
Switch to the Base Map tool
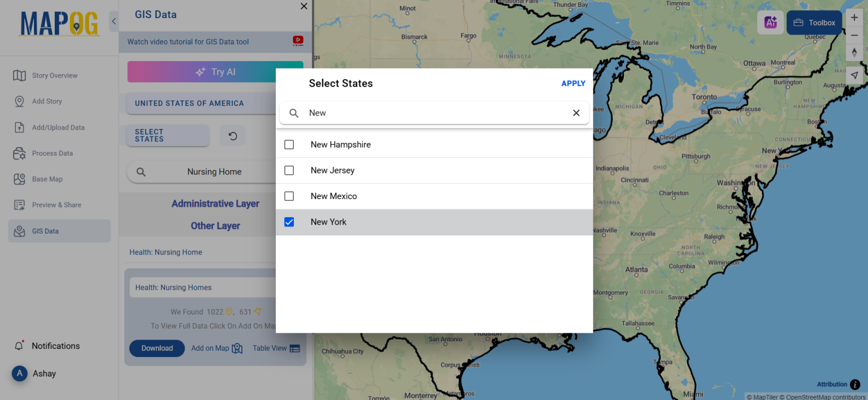pyautogui.click(x=47, y=179)
